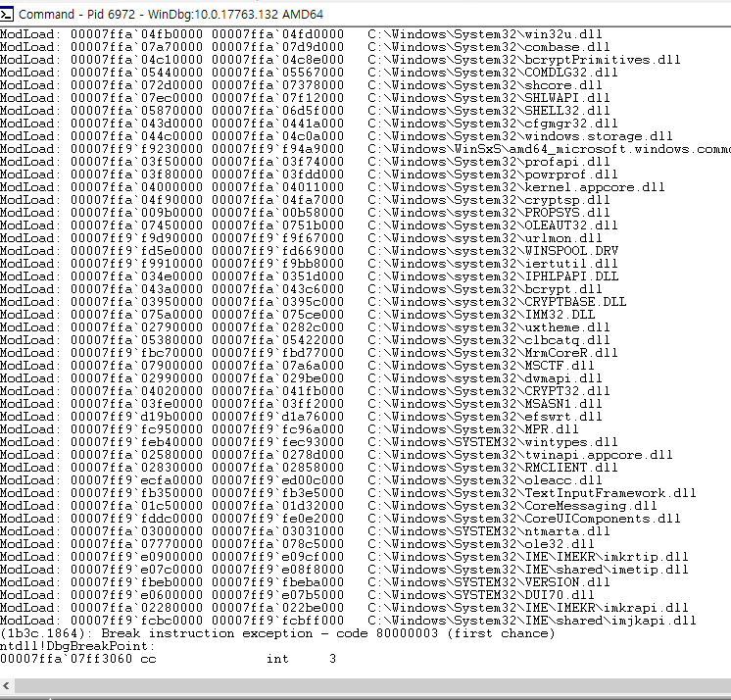Click the CRYPTBASE.DLL path
Image resolution: width=731 pixels, height=700 pixels.
(x=497, y=302)
